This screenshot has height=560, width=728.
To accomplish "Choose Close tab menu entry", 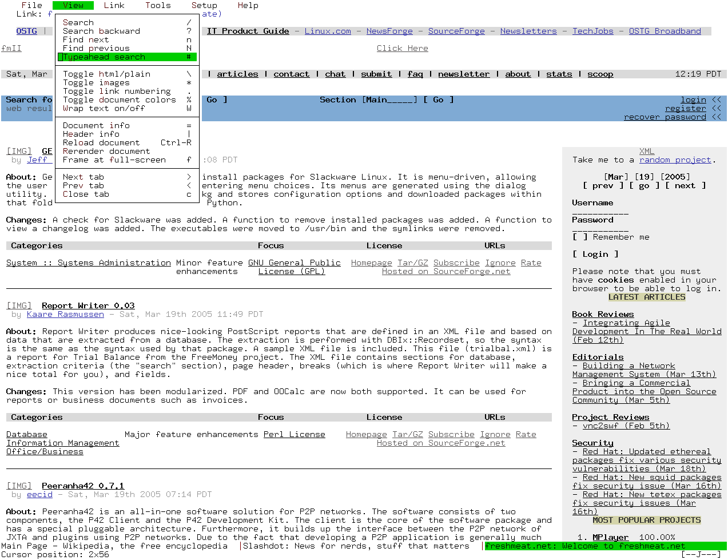I will pyautogui.click(x=127, y=194).
